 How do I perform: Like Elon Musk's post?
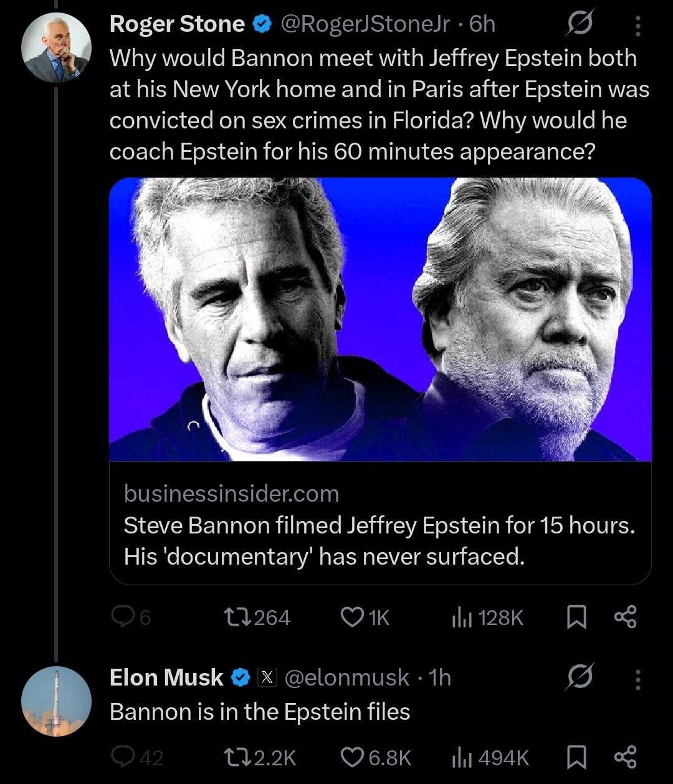tap(352, 757)
